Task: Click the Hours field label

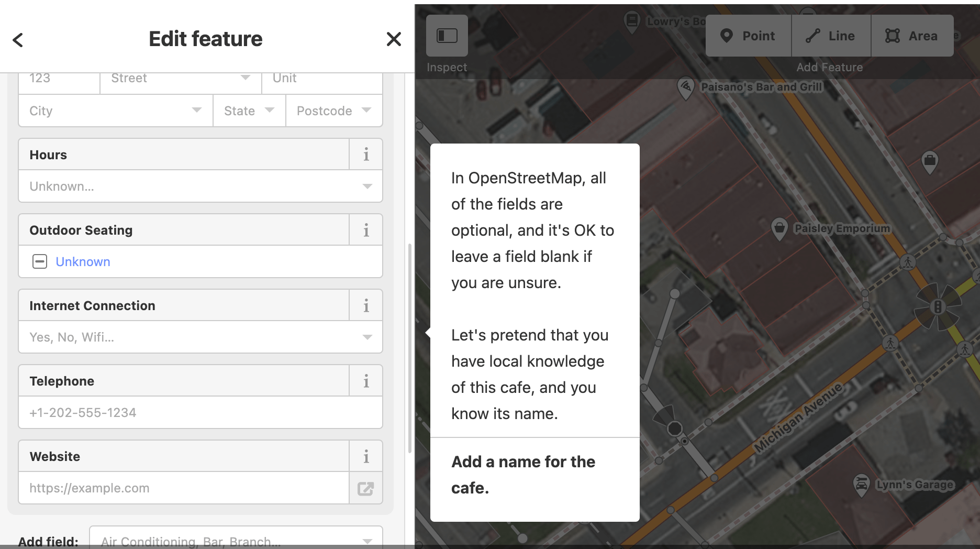Action: coord(48,155)
